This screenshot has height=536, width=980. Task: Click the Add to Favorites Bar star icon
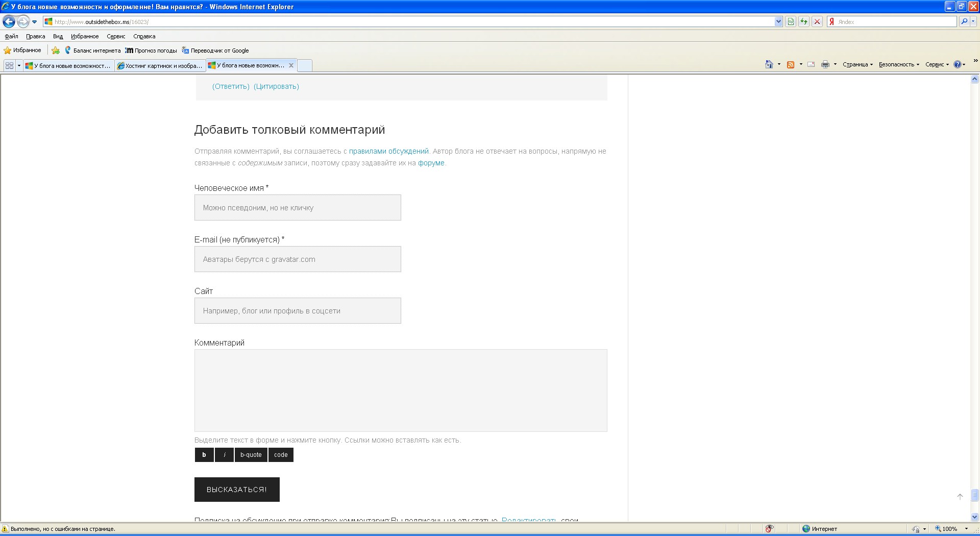[56, 51]
